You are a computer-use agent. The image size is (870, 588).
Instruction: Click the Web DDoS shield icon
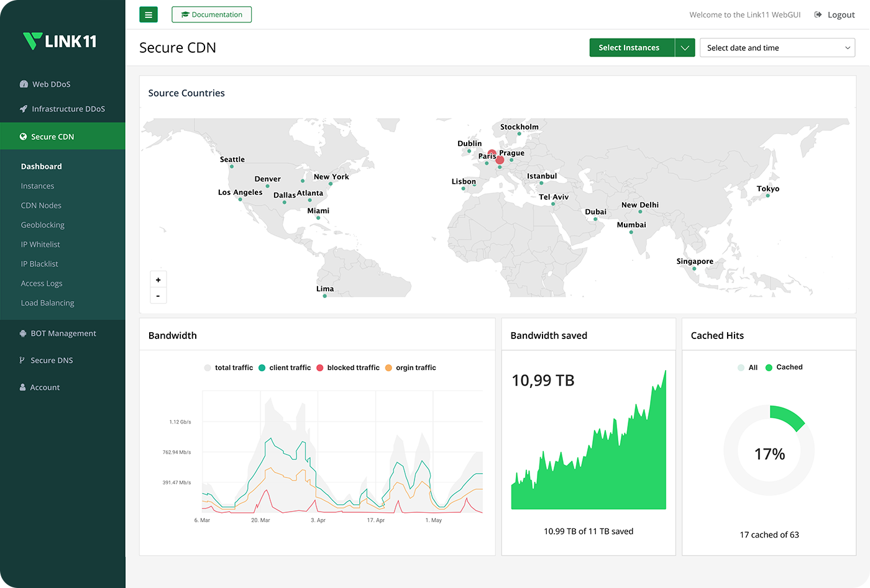click(24, 84)
